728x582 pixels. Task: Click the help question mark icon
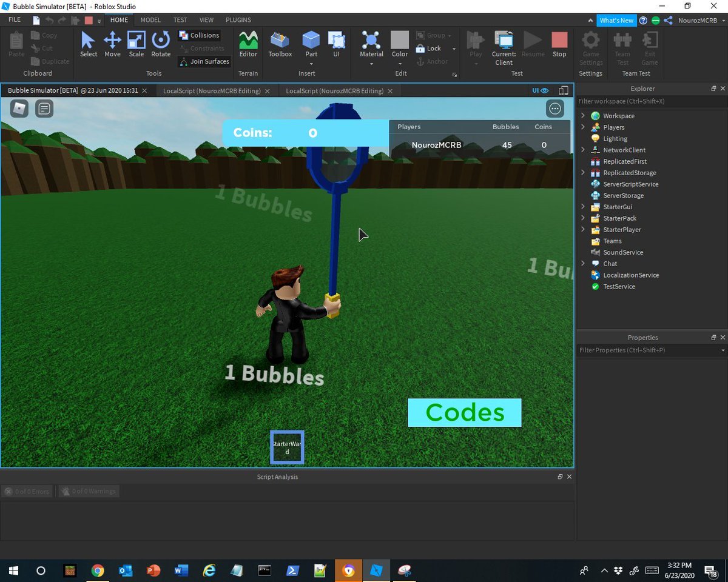point(643,20)
